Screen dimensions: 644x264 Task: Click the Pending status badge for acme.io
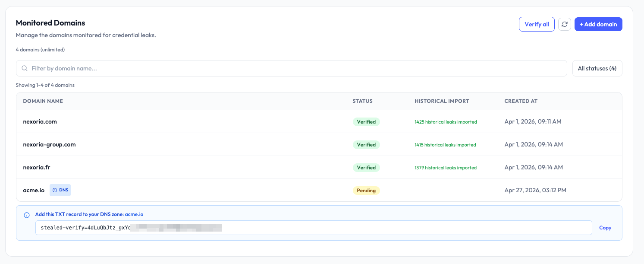(x=366, y=190)
